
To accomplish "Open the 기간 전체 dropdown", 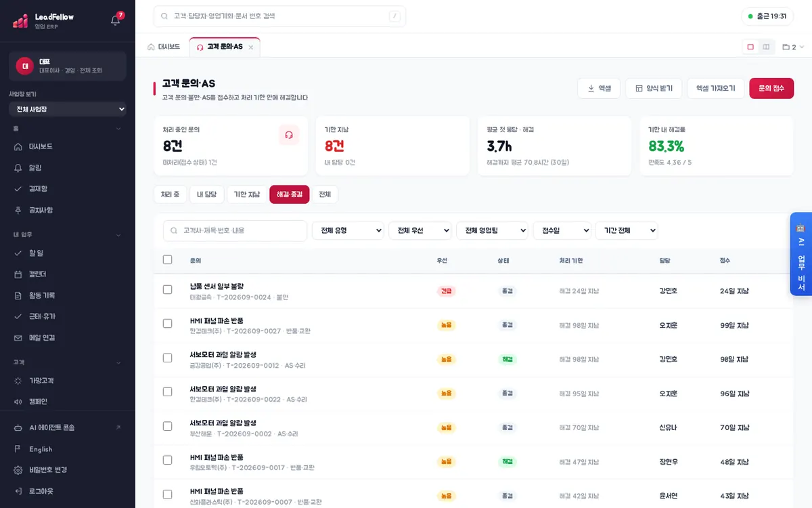I will [x=627, y=230].
